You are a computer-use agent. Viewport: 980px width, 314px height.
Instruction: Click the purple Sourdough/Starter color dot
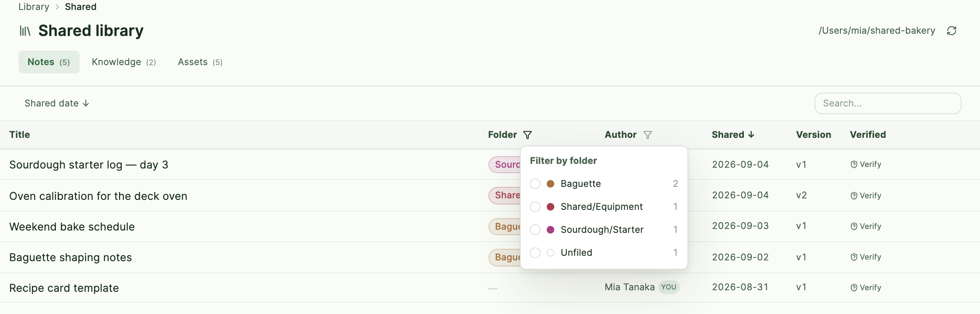550,230
